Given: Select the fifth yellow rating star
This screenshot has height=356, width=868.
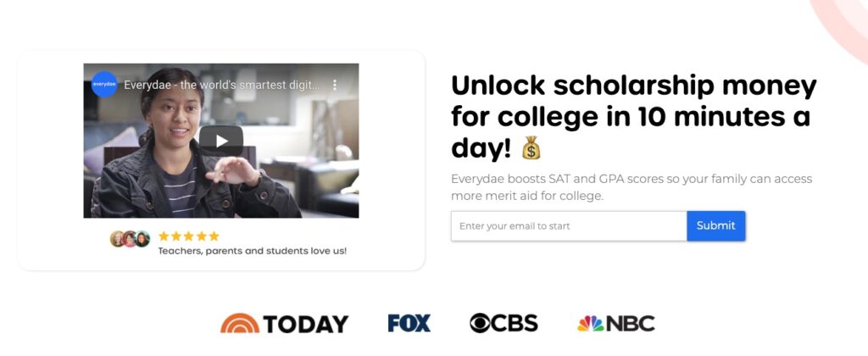Looking at the screenshot, I should (x=214, y=236).
